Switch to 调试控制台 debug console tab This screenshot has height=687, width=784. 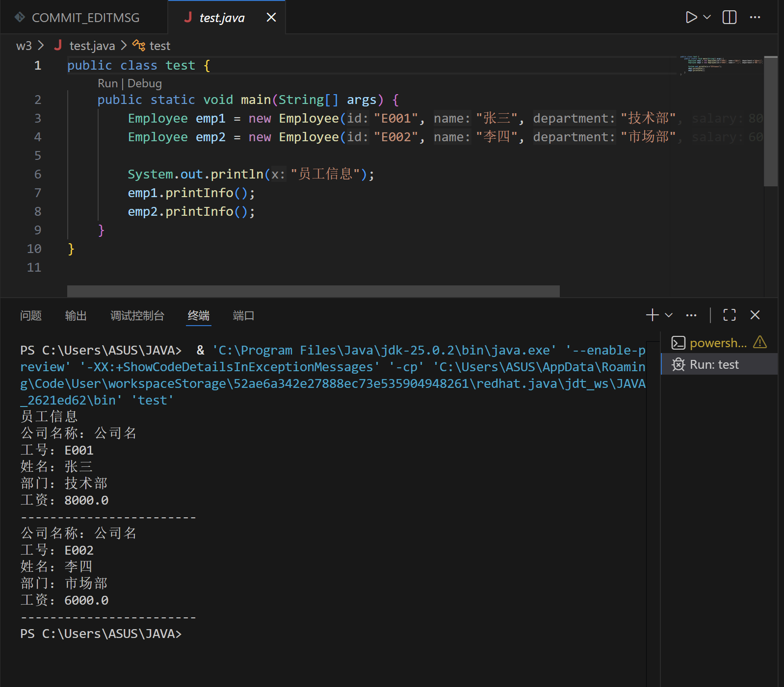click(137, 316)
